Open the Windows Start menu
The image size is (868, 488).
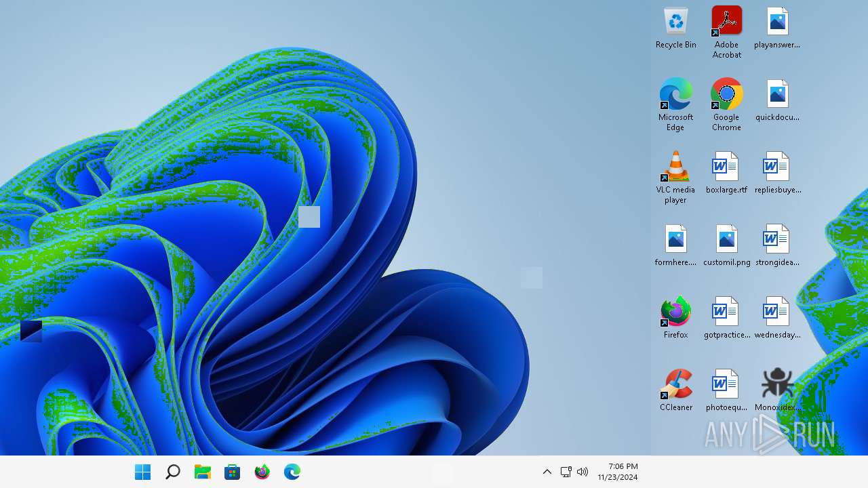[143, 472]
